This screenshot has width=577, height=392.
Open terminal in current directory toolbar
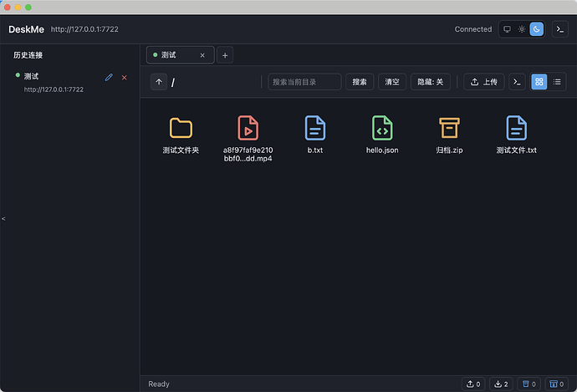517,82
